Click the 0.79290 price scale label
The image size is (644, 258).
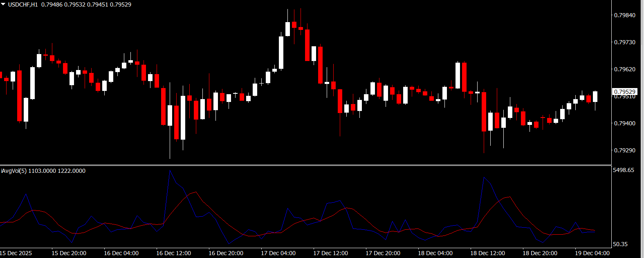click(x=625, y=150)
